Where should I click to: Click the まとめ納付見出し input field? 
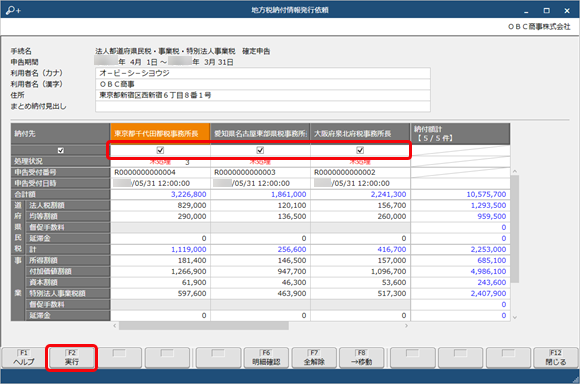[263, 106]
